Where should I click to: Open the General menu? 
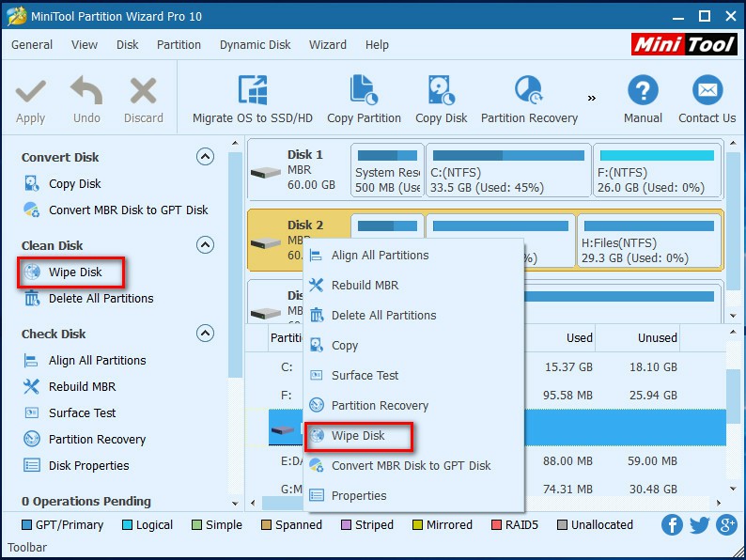pyautogui.click(x=32, y=45)
